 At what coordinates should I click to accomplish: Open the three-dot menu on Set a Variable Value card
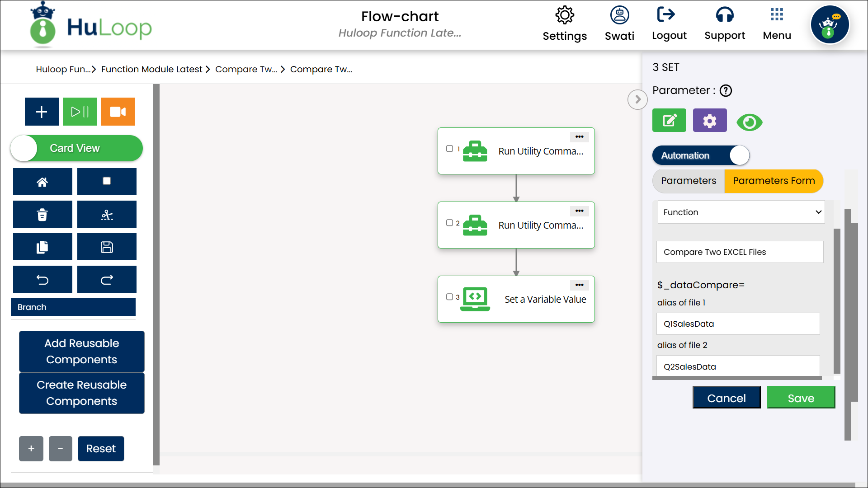[x=579, y=285]
